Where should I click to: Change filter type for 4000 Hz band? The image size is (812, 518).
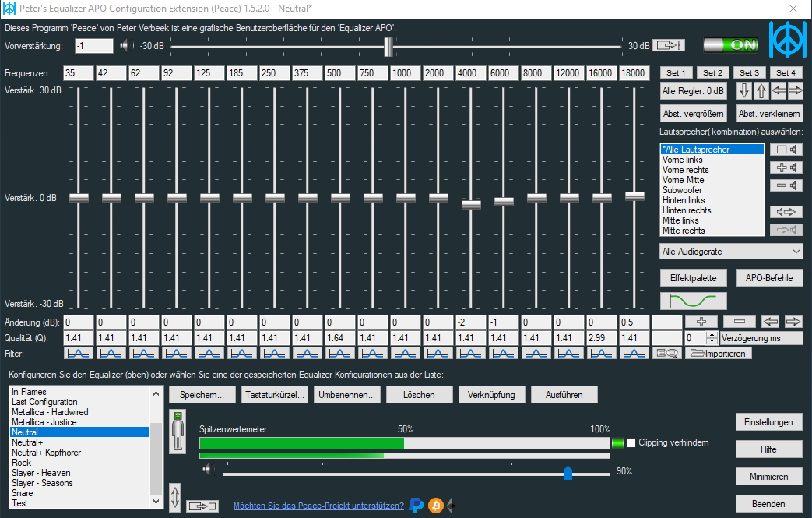(470, 354)
